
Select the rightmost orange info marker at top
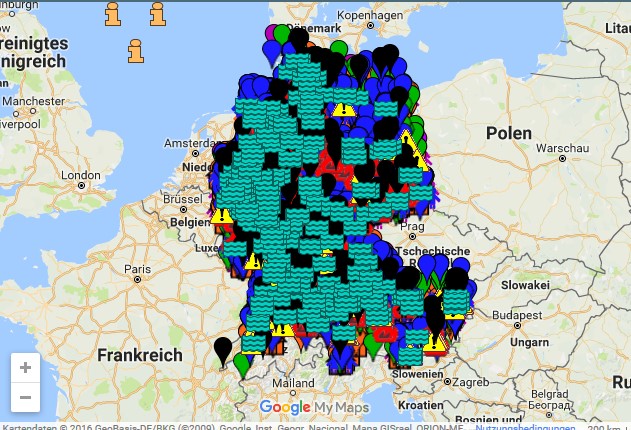click(x=158, y=14)
